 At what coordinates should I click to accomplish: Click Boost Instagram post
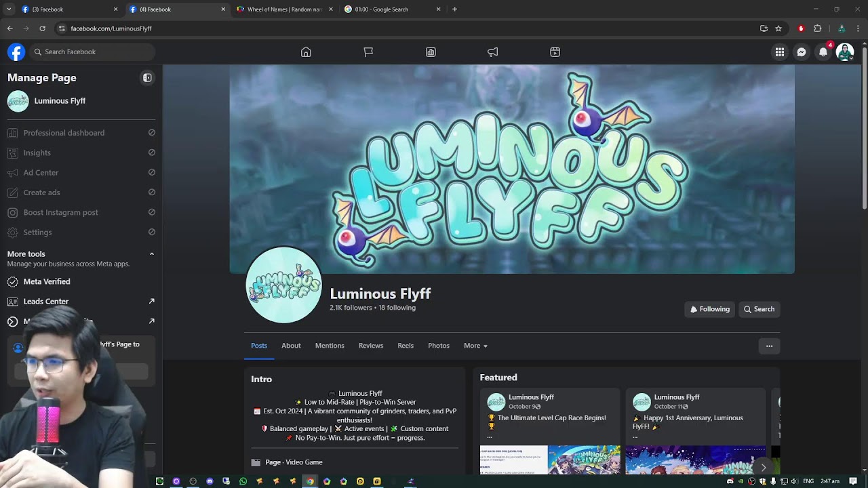point(81,212)
